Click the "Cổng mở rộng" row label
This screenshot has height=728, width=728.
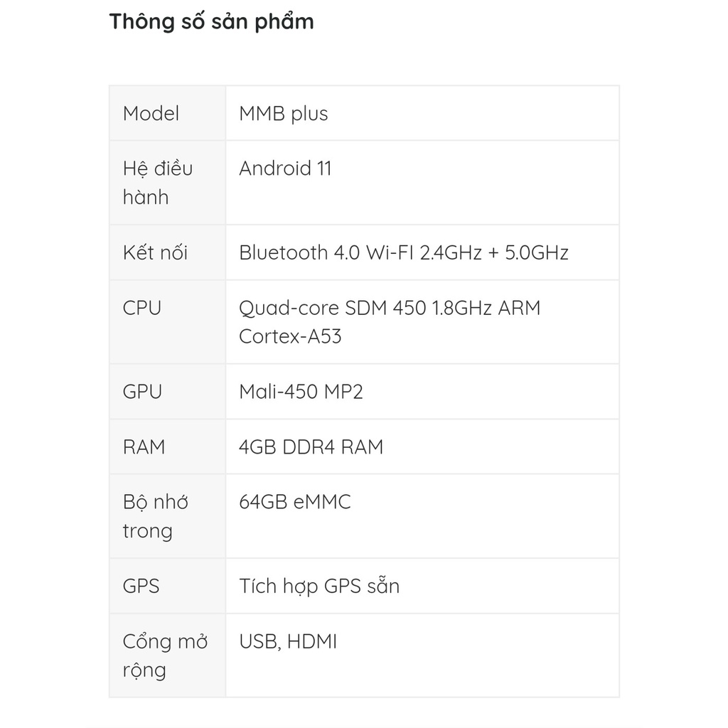click(165, 655)
